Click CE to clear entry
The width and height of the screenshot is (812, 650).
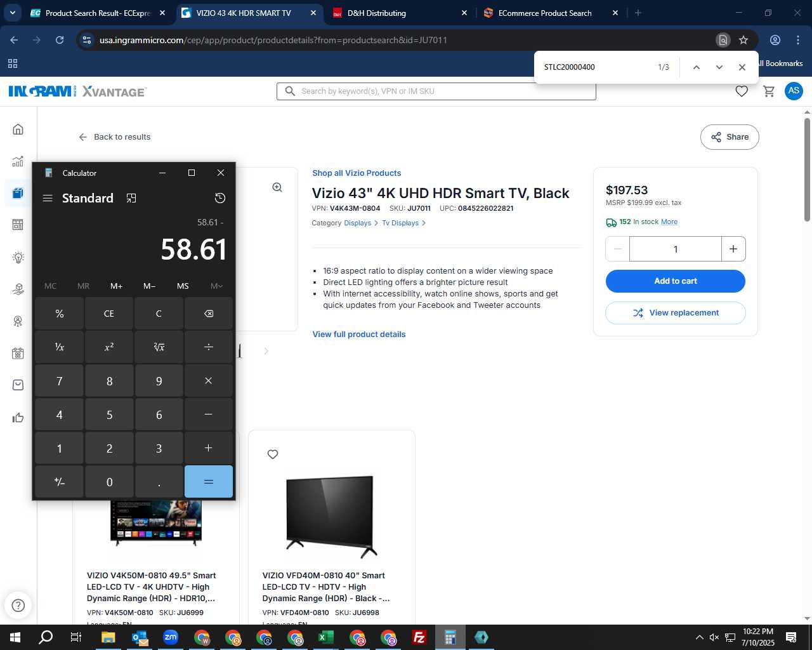pos(109,314)
